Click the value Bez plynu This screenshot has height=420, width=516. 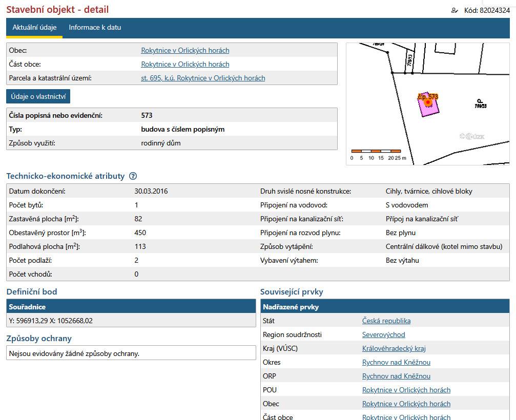[x=401, y=233]
